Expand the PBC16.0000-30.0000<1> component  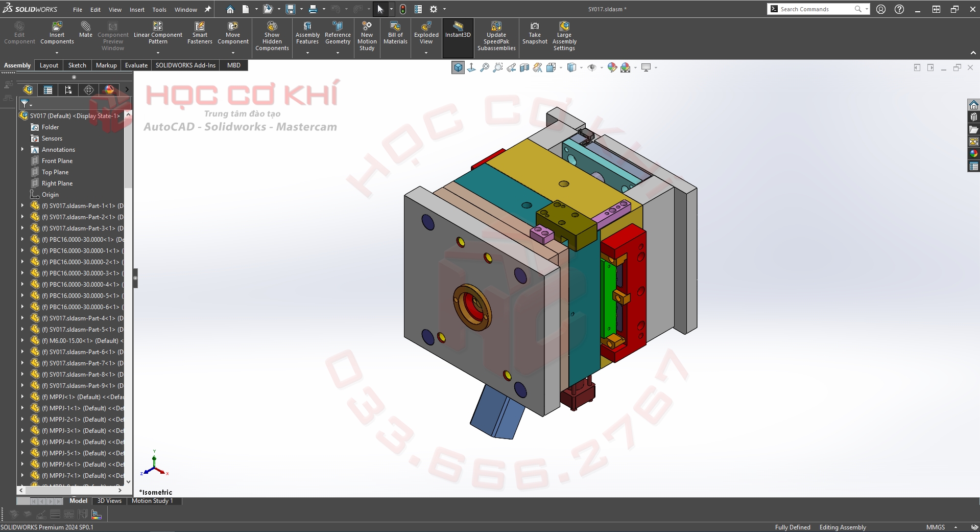point(22,240)
